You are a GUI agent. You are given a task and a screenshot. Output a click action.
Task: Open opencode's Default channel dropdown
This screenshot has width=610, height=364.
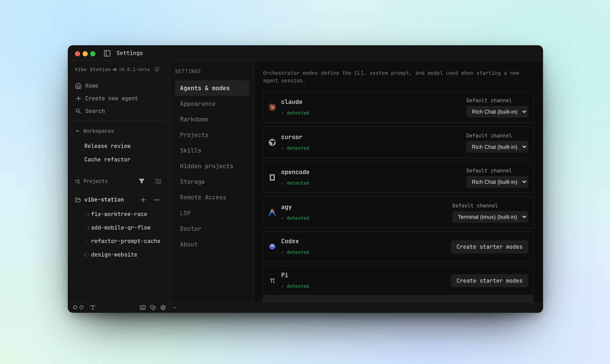[497, 182]
